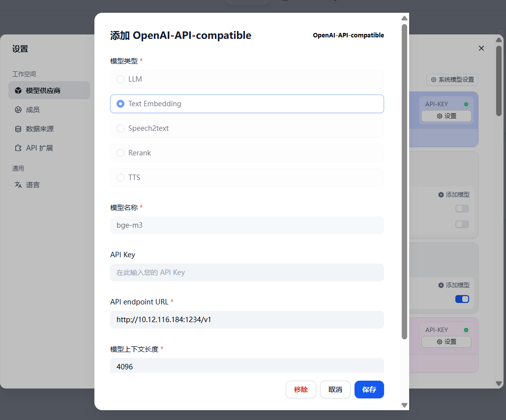Click the puzzle icon beside API 扩展
The width and height of the screenshot is (506, 420).
(18, 148)
